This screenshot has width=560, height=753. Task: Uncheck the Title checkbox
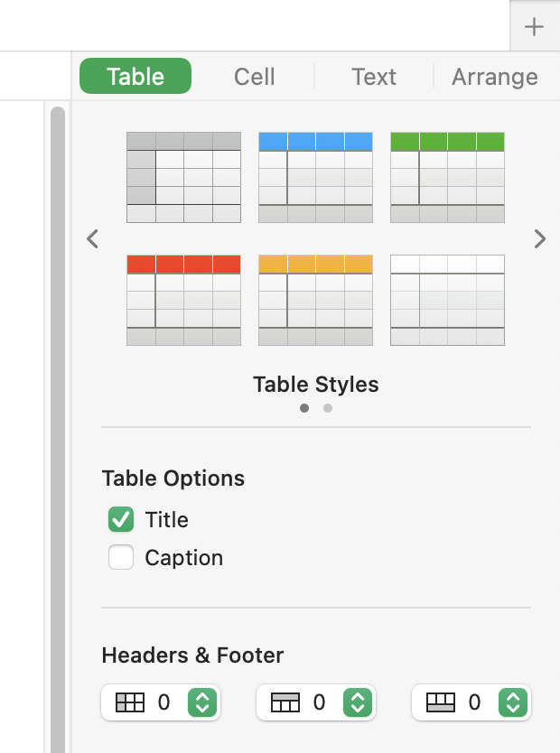[x=121, y=519]
